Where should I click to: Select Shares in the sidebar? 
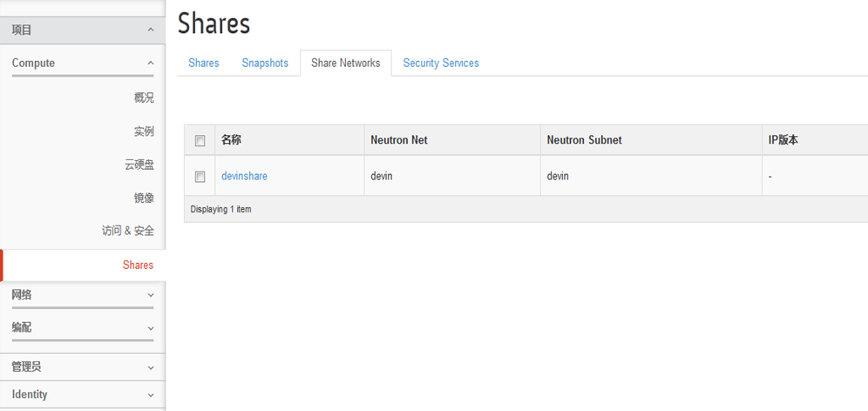point(138,266)
